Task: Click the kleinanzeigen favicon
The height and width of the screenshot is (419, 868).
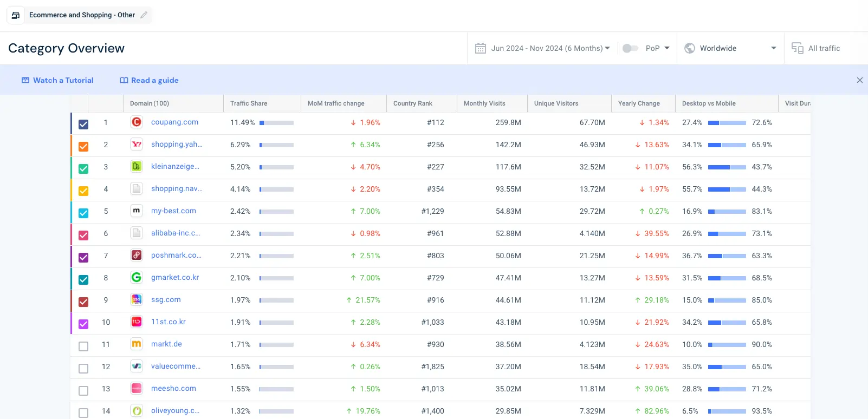Action: (x=137, y=167)
